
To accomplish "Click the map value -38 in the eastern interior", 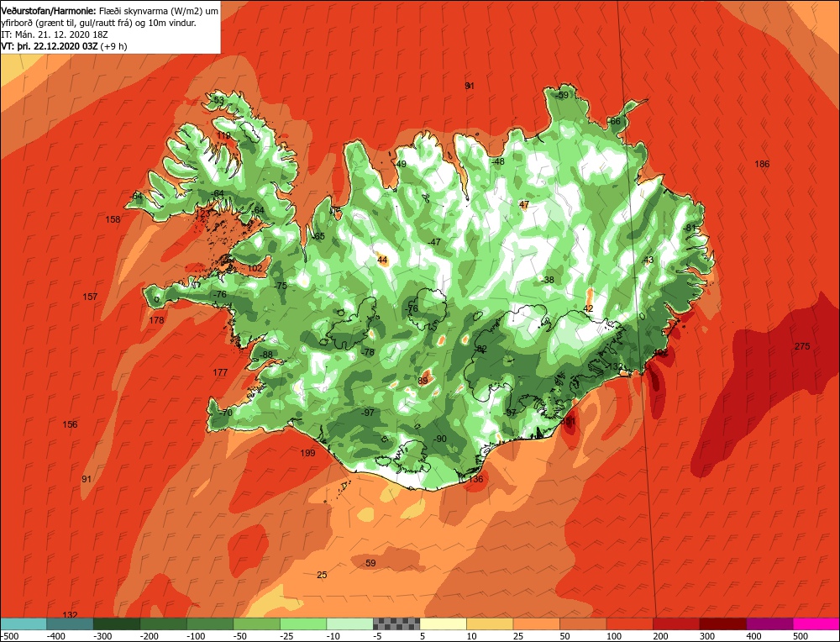I will coord(547,280).
